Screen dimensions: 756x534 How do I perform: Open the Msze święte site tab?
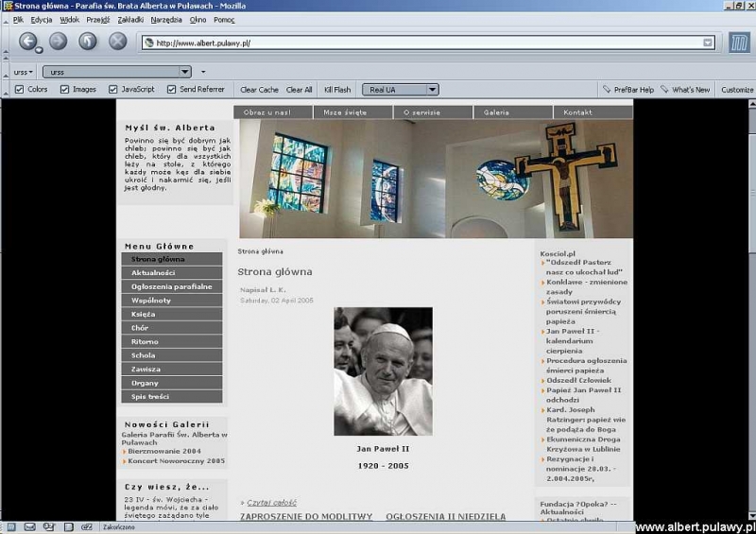tap(352, 112)
